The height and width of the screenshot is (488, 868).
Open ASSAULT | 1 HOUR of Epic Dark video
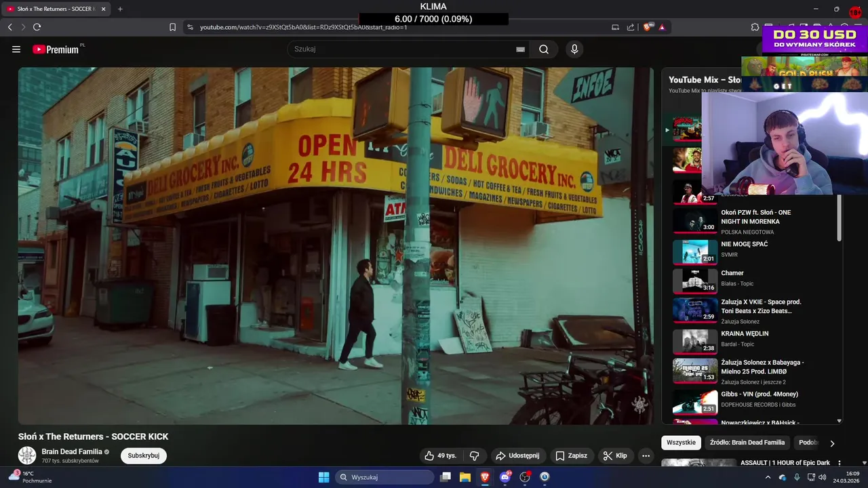[785, 463]
